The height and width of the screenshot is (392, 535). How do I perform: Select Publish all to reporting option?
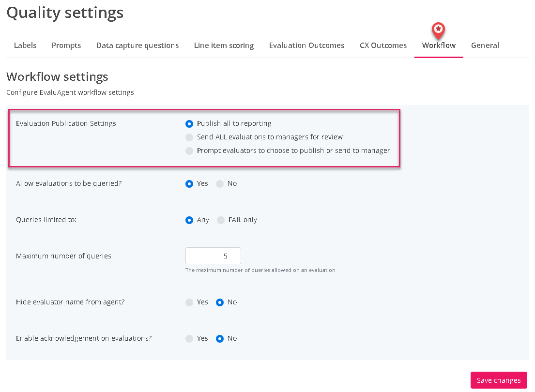189,123
